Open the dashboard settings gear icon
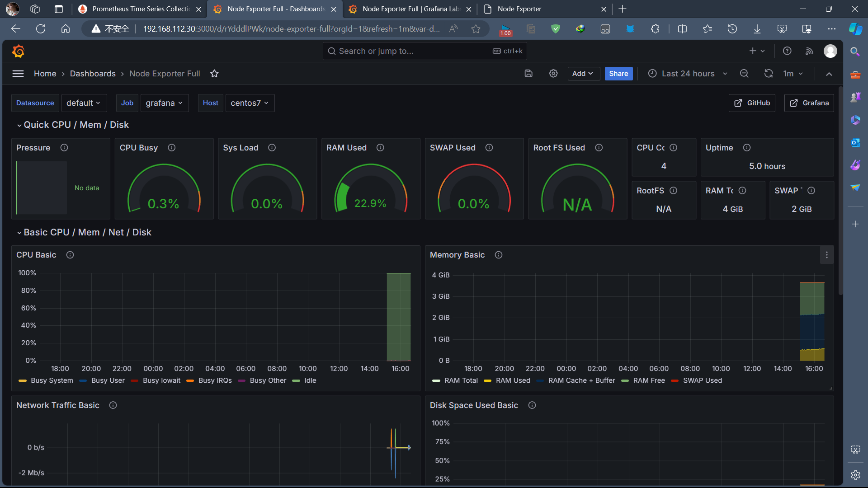 (x=553, y=74)
